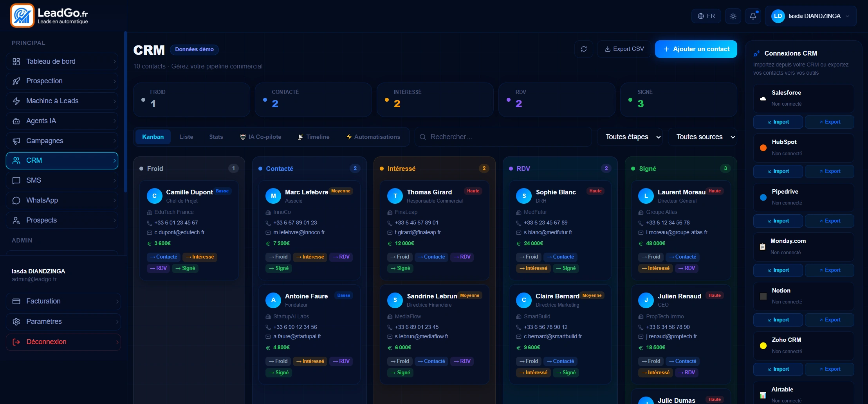Viewport: 868px width, 404px height.
Task: Click Ajouter un contact button
Action: coord(696,49)
